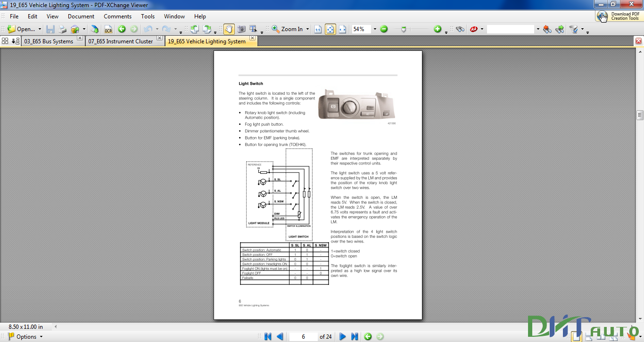Open the Tools menu
The width and height of the screenshot is (644, 342).
point(148,16)
